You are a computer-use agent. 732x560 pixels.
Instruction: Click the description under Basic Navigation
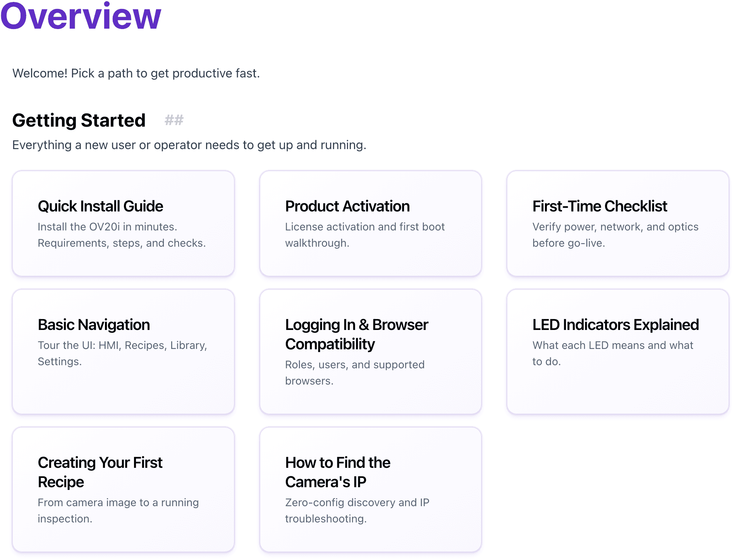tap(122, 353)
